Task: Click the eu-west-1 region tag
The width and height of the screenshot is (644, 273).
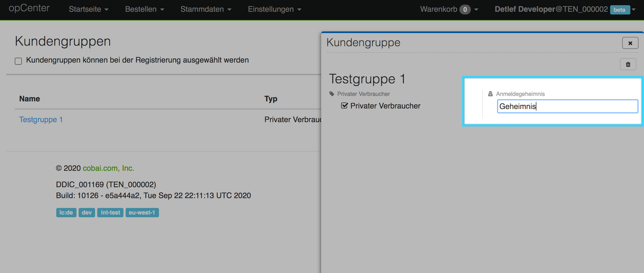Action: 142,213
